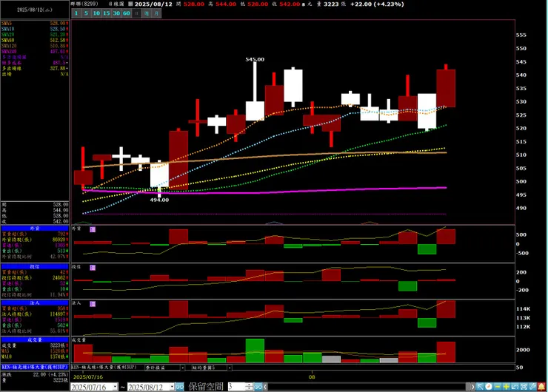Click the SMA240 legend entry
The width and height of the screenshot is (548, 392).
pos(35,52)
